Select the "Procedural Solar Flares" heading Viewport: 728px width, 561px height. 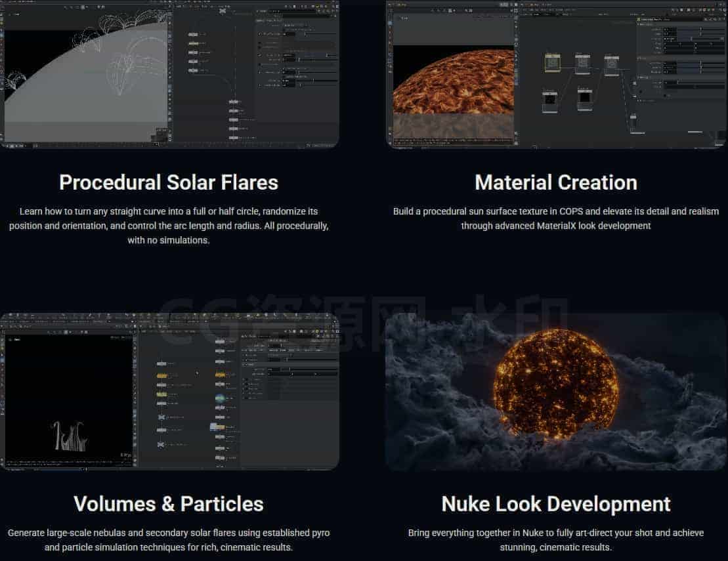(x=169, y=182)
